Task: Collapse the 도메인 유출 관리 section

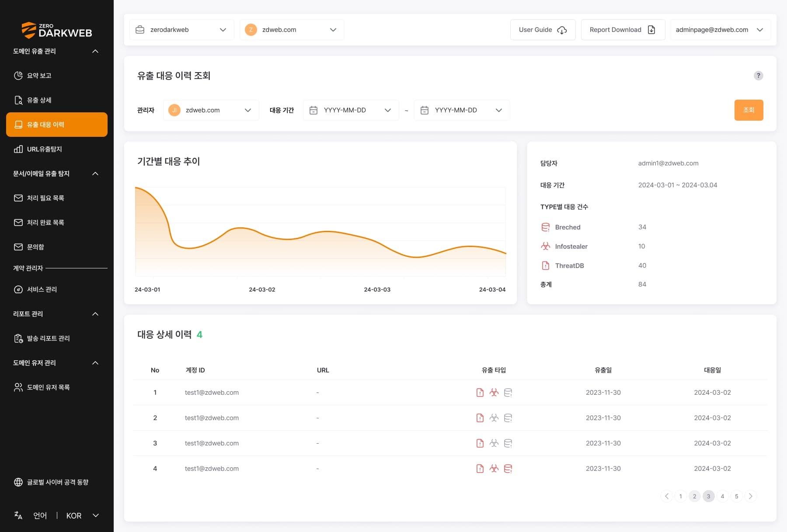Action: tap(95, 51)
